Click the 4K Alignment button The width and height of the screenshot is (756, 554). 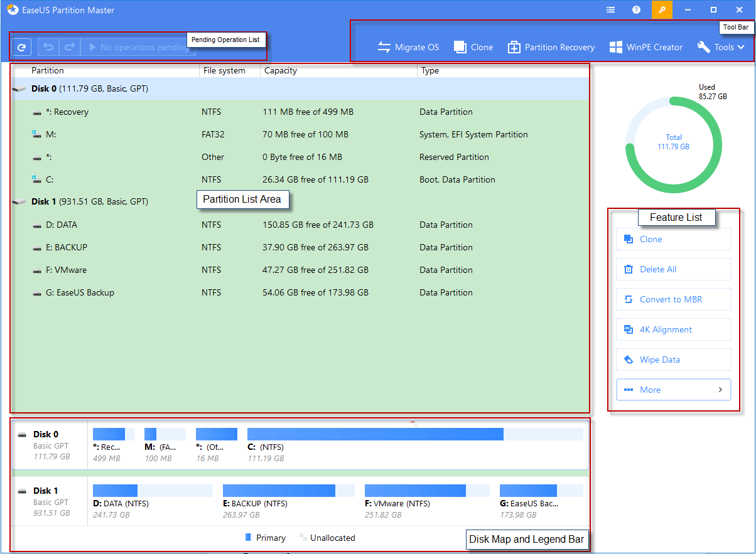(674, 329)
